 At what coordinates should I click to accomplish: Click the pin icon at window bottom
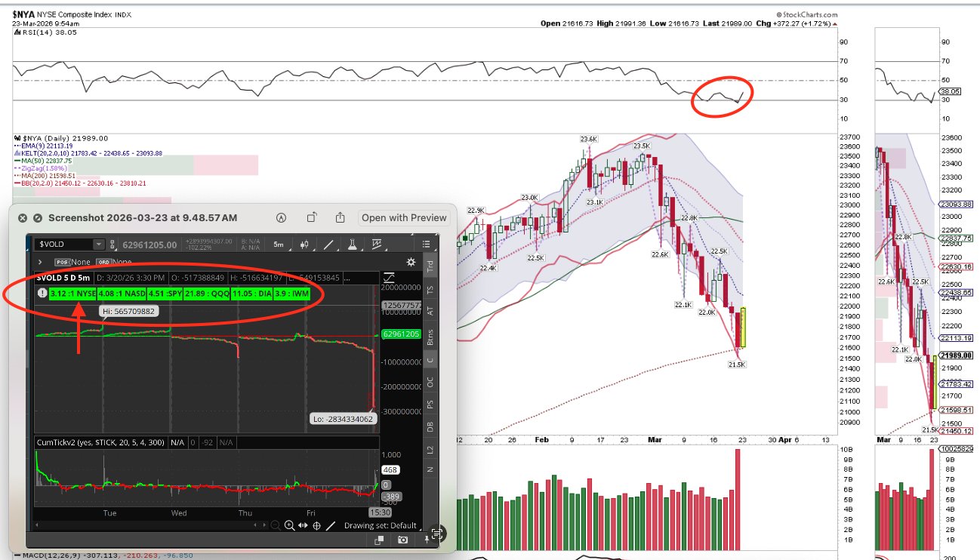click(x=426, y=540)
